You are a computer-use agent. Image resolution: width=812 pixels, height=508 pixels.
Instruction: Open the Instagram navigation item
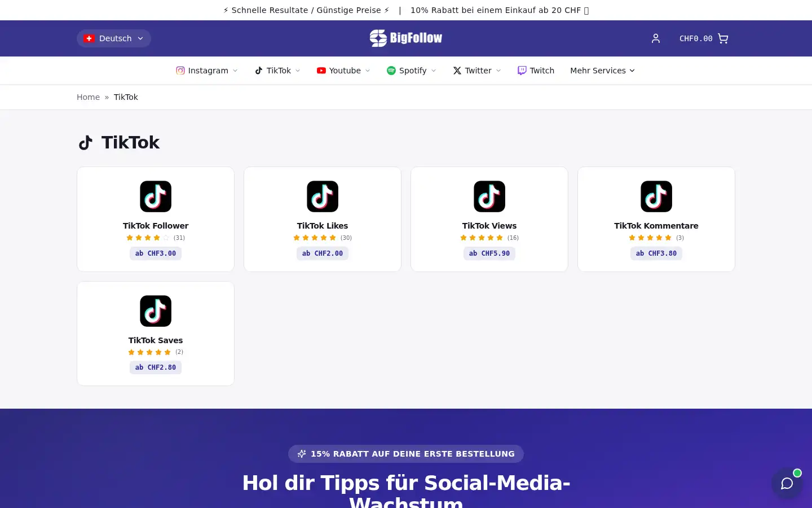[x=207, y=71]
